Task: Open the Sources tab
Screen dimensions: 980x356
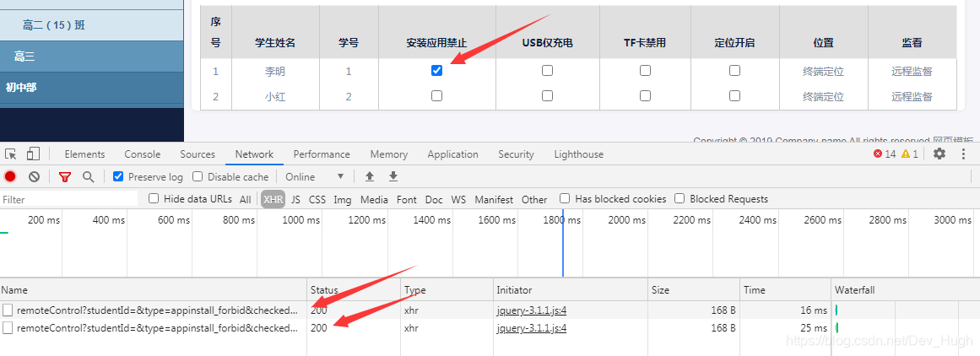Action: tap(198, 154)
